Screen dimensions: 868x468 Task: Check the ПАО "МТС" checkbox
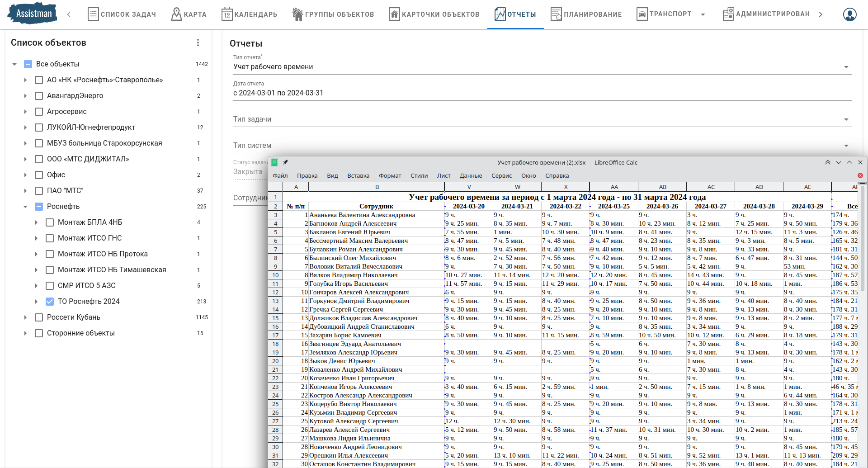point(39,191)
